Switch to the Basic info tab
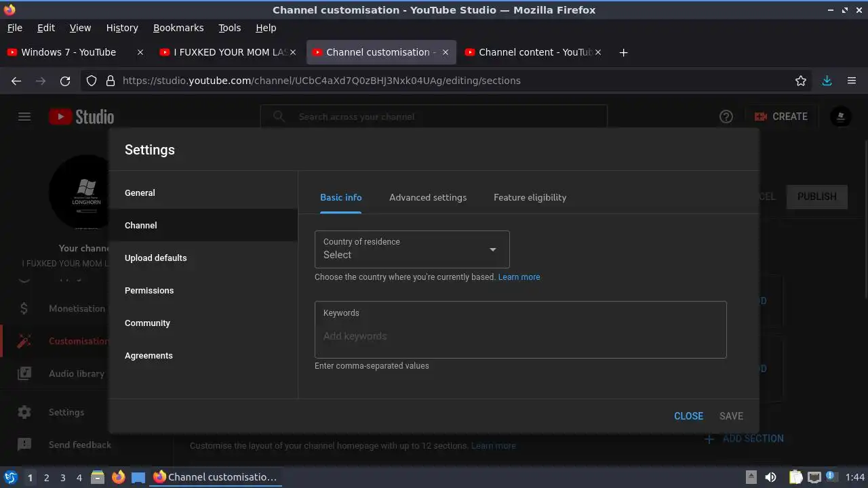Image resolution: width=868 pixels, height=488 pixels. point(340,197)
